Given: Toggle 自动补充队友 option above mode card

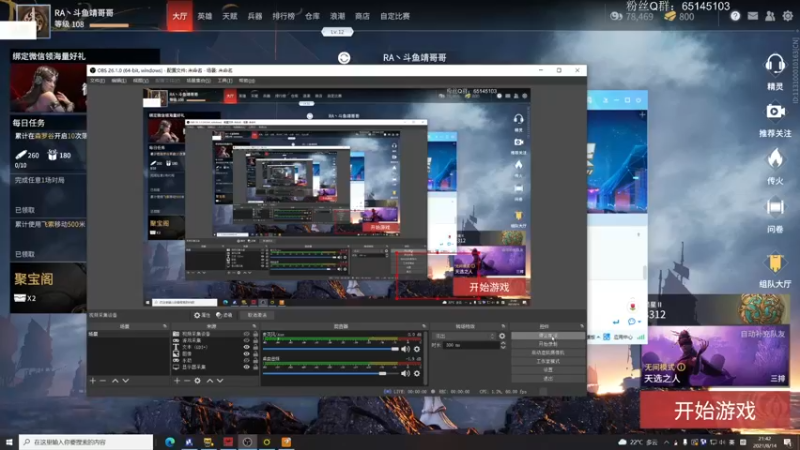Looking at the screenshot, I should click(763, 334).
